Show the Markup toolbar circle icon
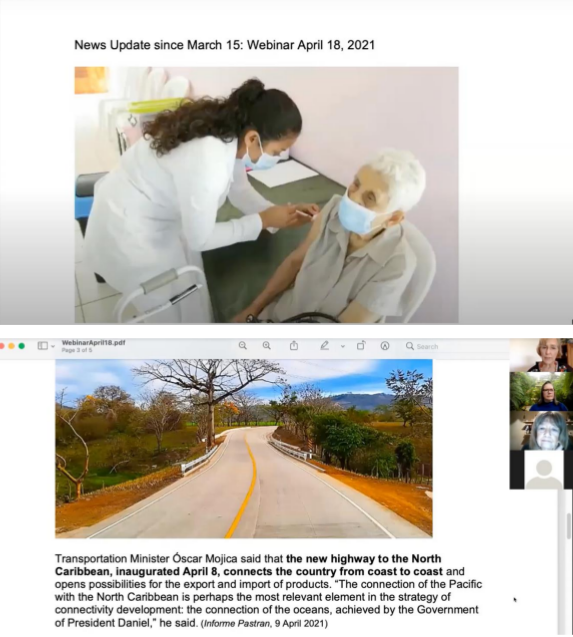573x637 pixels. pyautogui.click(x=385, y=346)
